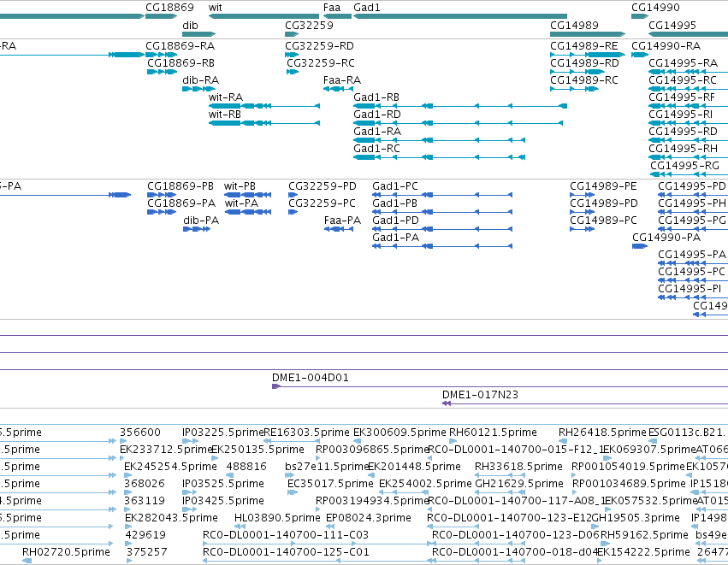Select transcript Faa-RA
728x565 pixels.
pyautogui.click(x=338, y=89)
